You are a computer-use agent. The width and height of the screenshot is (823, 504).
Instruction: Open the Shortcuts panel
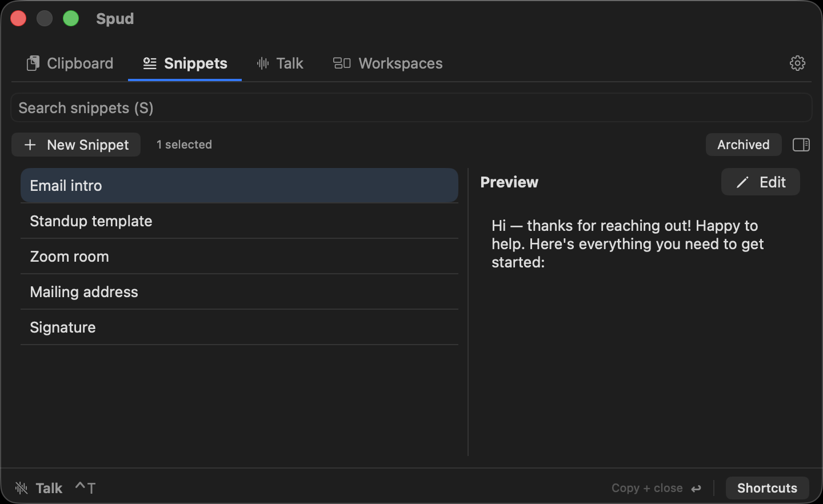767,488
